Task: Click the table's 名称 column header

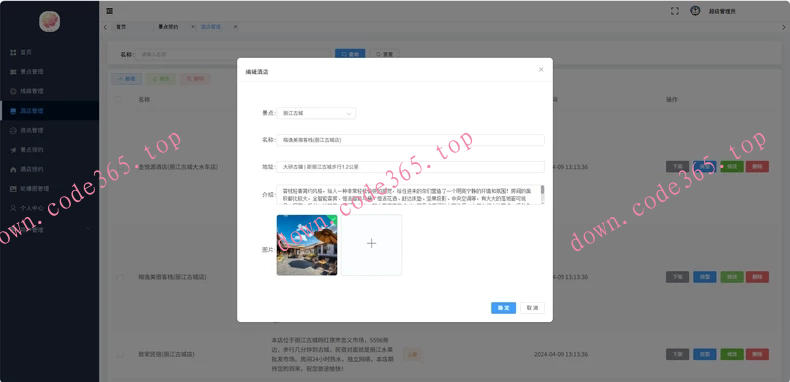Action: 144,100
